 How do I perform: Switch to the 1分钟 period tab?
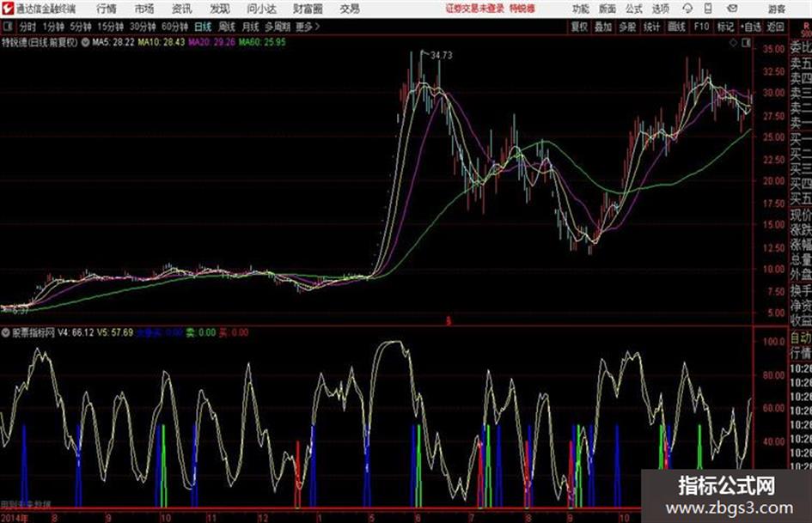pos(53,27)
